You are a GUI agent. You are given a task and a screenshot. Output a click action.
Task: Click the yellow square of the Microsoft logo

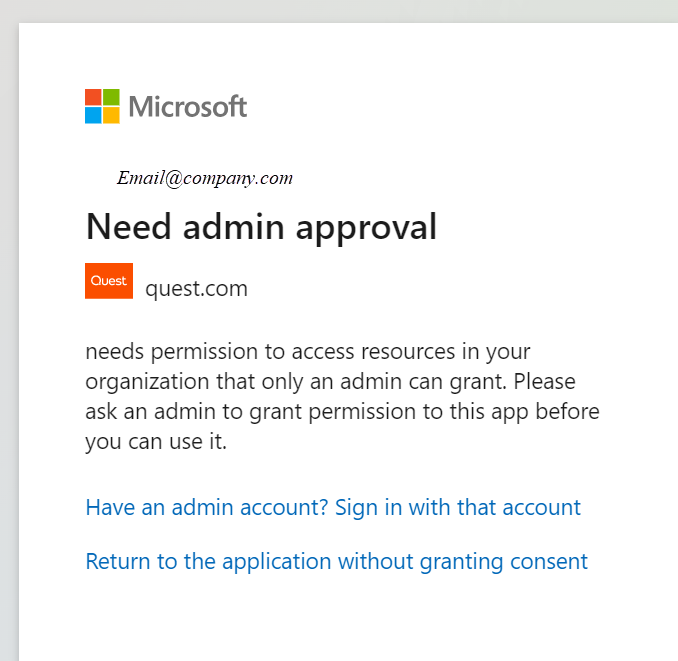click(x=111, y=115)
